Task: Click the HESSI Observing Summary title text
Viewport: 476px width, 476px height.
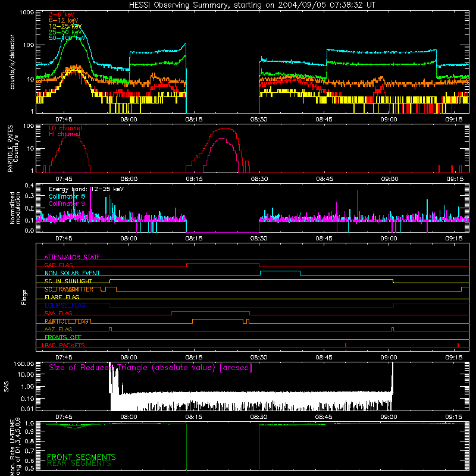Action: click(252, 5)
